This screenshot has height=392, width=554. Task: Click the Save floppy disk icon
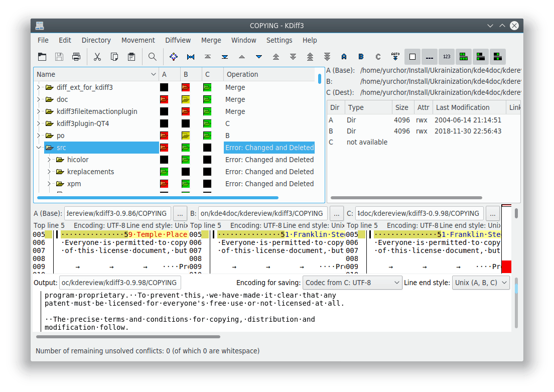[59, 57]
